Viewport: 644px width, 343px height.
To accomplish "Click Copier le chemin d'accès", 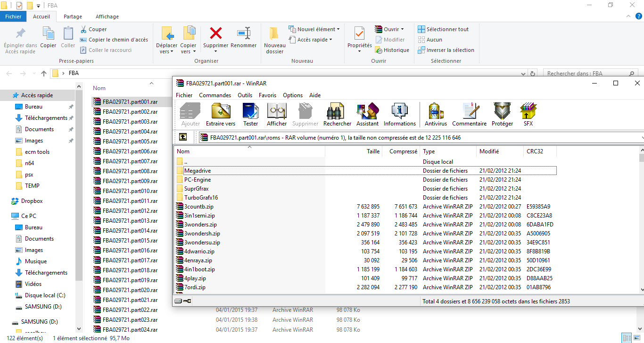I will (114, 40).
